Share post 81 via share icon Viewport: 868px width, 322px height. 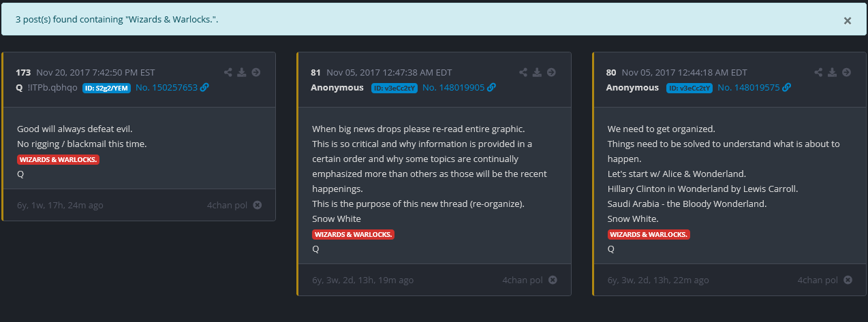point(523,72)
